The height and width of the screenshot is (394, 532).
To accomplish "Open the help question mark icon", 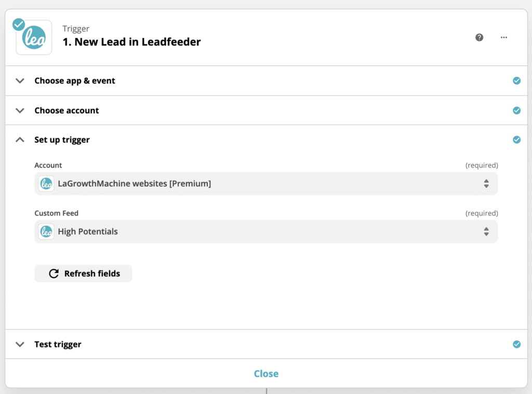I will [480, 37].
